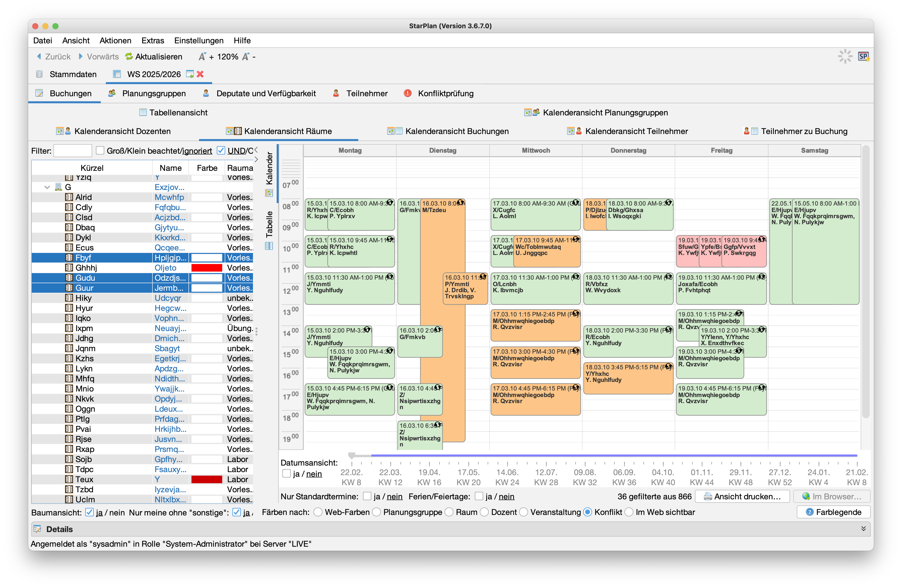Click the StarPlan SP icon at top right
The width and height of the screenshot is (902, 588).
tap(863, 56)
